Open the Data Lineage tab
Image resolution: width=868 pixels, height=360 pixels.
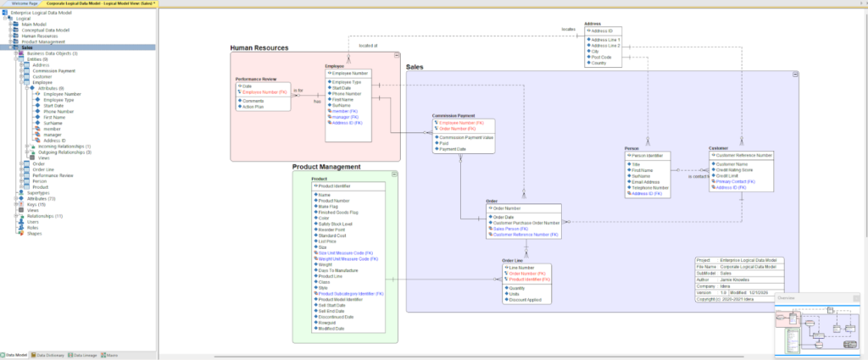83,355
